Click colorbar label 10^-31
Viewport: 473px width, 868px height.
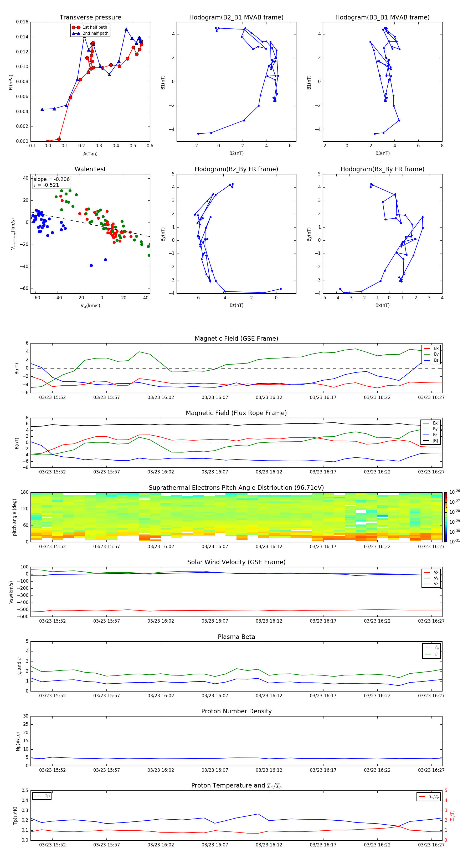(455, 542)
